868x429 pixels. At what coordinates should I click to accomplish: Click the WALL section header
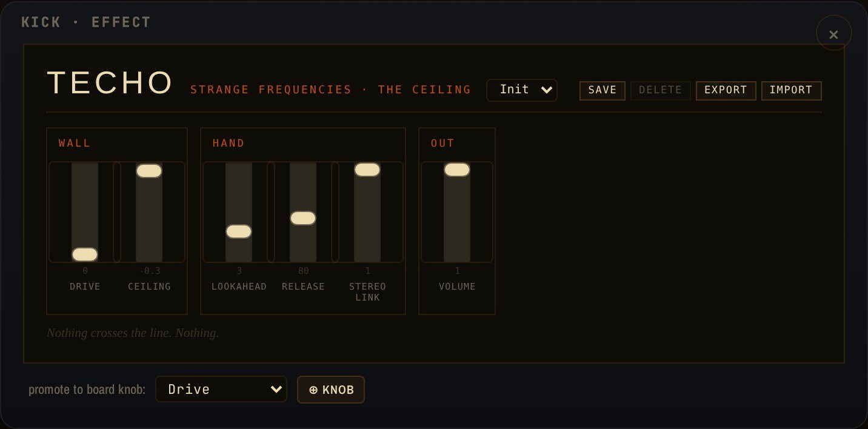coord(75,144)
